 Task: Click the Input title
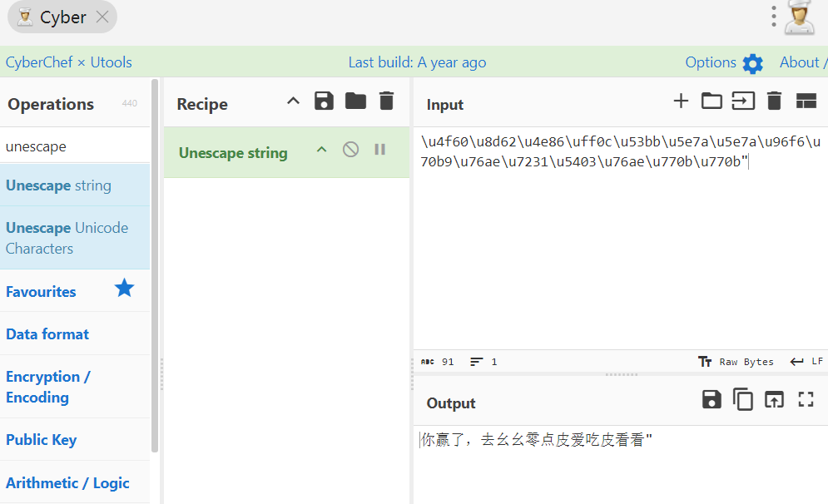click(x=445, y=105)
